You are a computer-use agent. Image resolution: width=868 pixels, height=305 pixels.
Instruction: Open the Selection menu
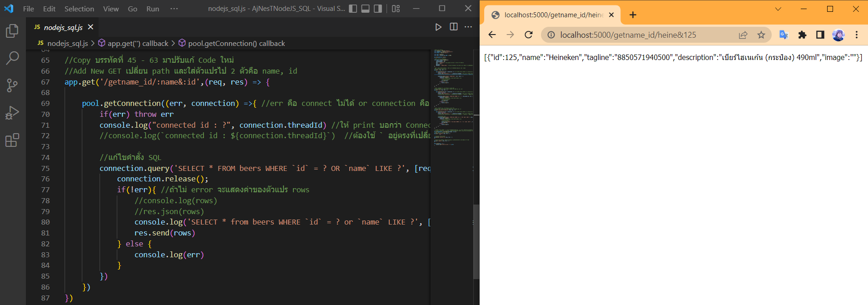click(x=79, y=9)
